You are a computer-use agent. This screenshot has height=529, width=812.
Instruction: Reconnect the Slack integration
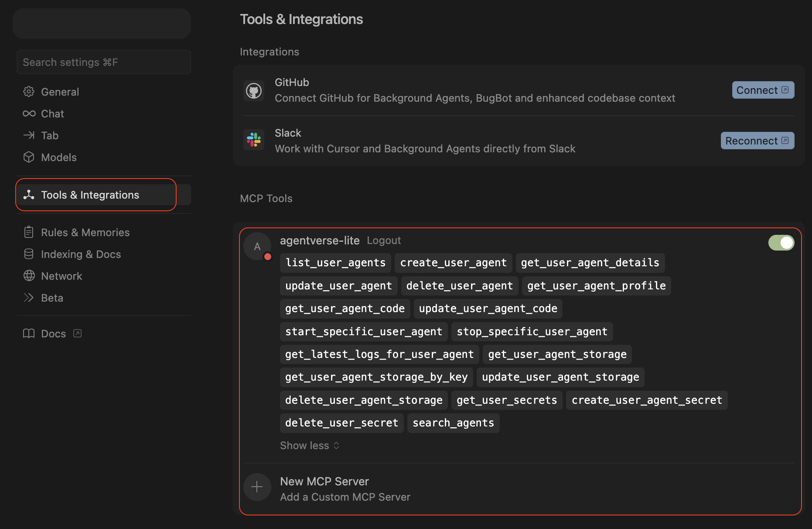pyautogui.click(x=757, y=141)
